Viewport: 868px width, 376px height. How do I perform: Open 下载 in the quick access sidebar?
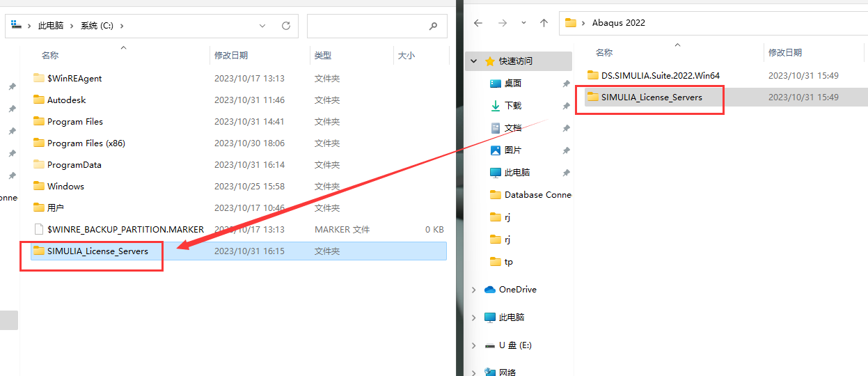click(513, 105)
